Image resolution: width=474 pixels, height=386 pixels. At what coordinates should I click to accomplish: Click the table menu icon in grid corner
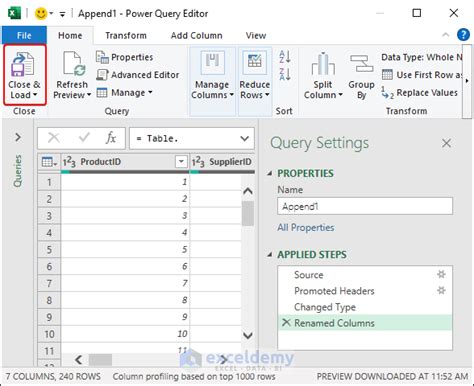pos(49,162)
